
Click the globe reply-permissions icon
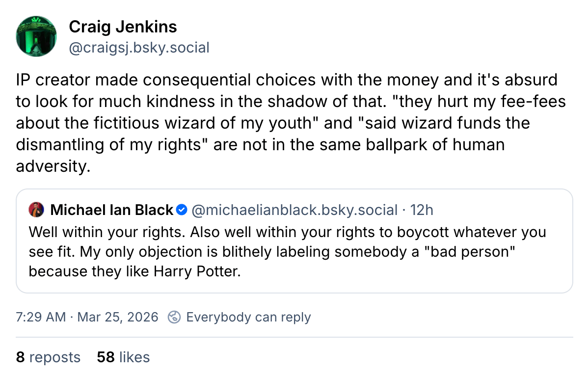174,317
